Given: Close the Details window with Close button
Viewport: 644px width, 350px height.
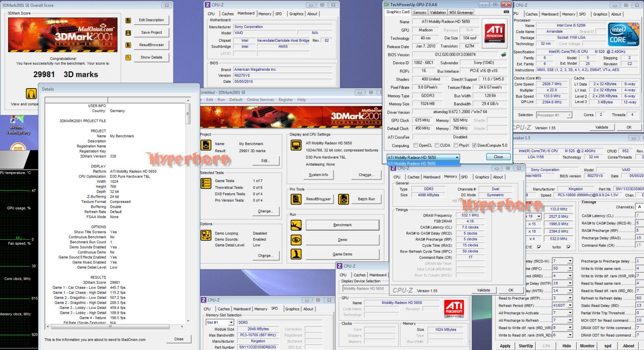Looking at the screenshot, I should pyautogui.click(x=179, y=339).
